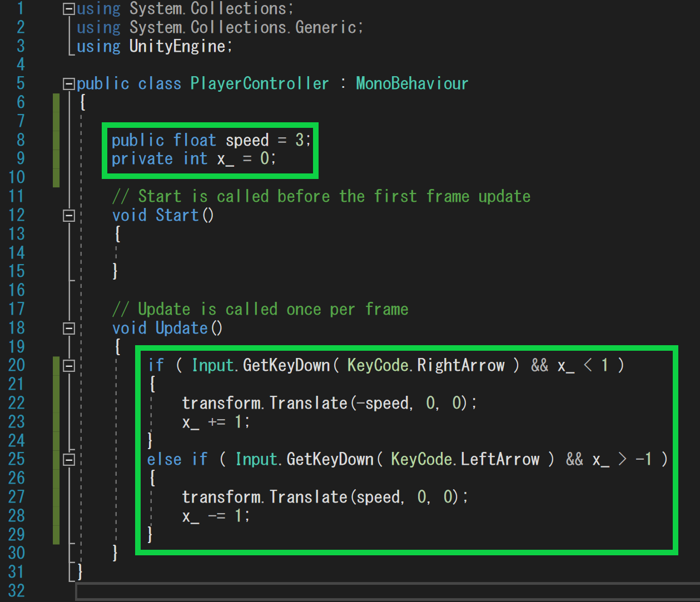This screenshot has height=602, width=700.
Task: Collapse the using directives block
Action: pos(69,9)
